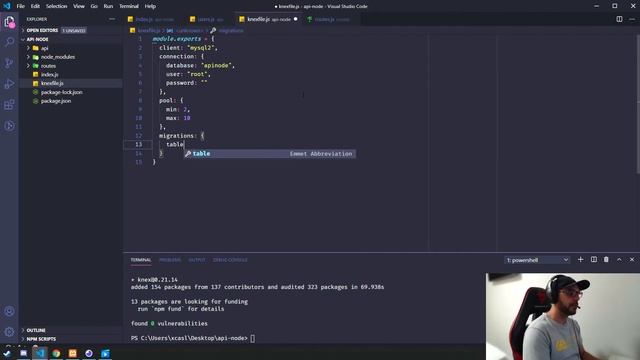Open the Accounts icon in activity bar
Viewport: 640px width, 360px height.
click(x=9, y=311)
